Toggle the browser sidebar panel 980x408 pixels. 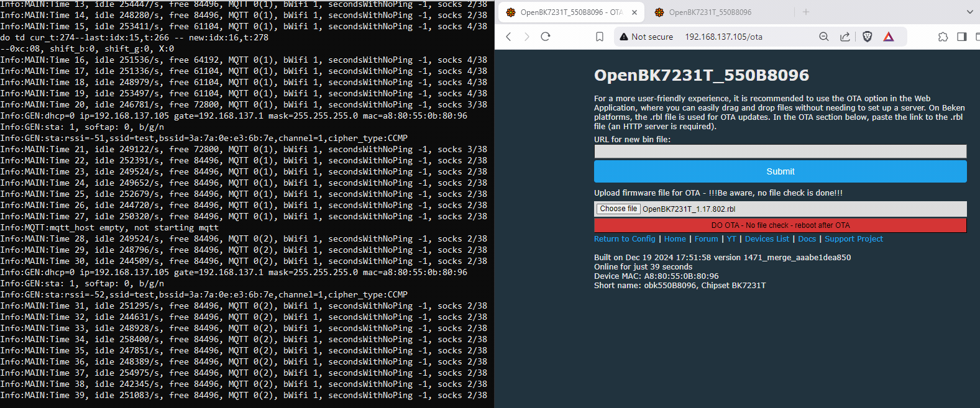coord(962,37)
